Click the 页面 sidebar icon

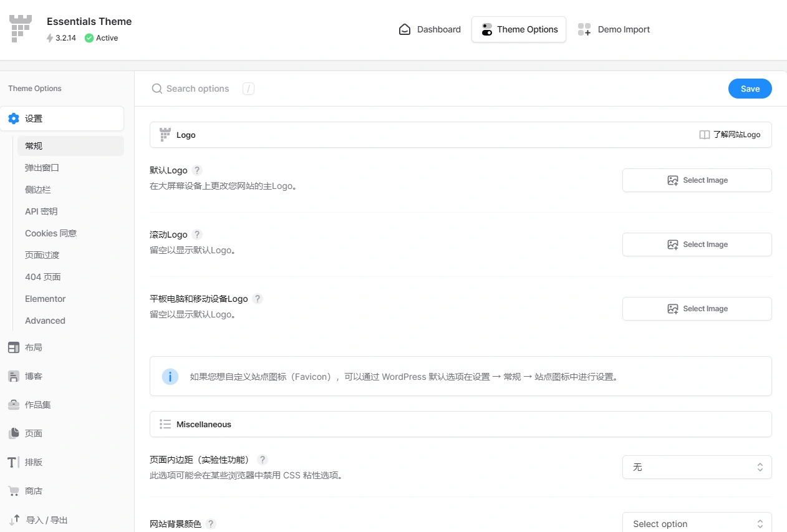point(33,433)
